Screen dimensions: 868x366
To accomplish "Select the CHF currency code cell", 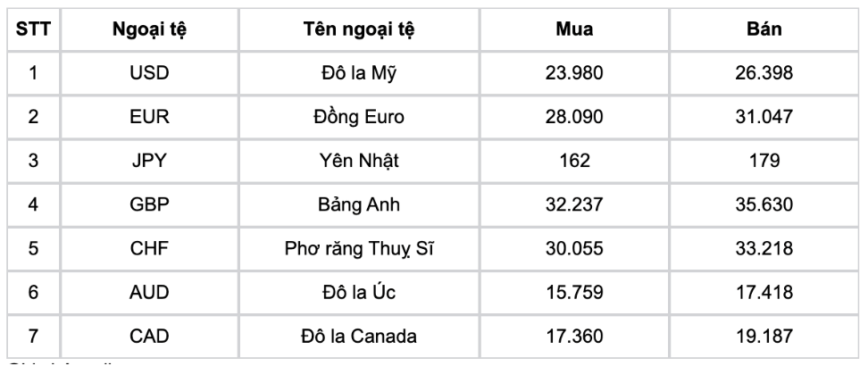I will pos(149,248).
